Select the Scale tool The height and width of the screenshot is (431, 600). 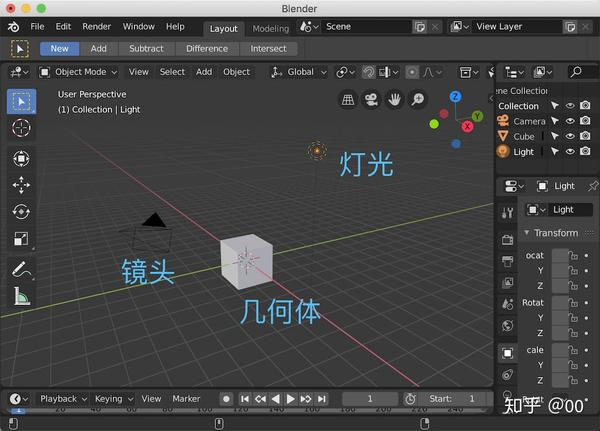21,238
